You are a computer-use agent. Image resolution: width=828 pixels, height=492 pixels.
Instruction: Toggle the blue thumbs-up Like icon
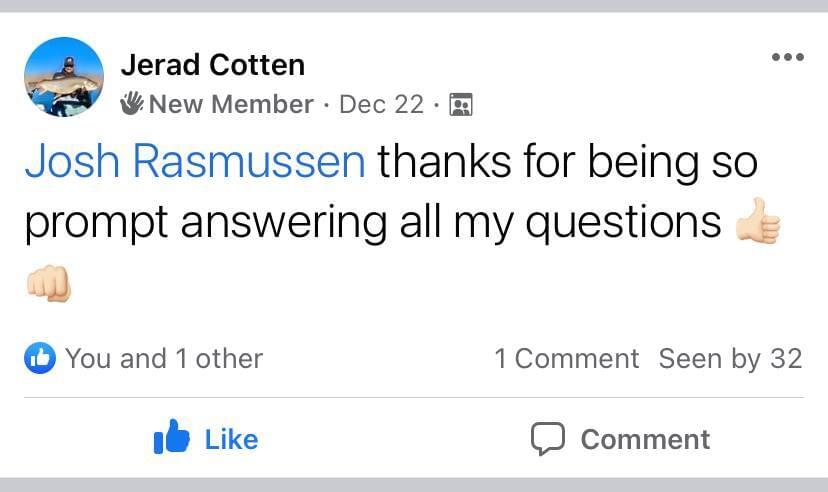pos(172,438)
